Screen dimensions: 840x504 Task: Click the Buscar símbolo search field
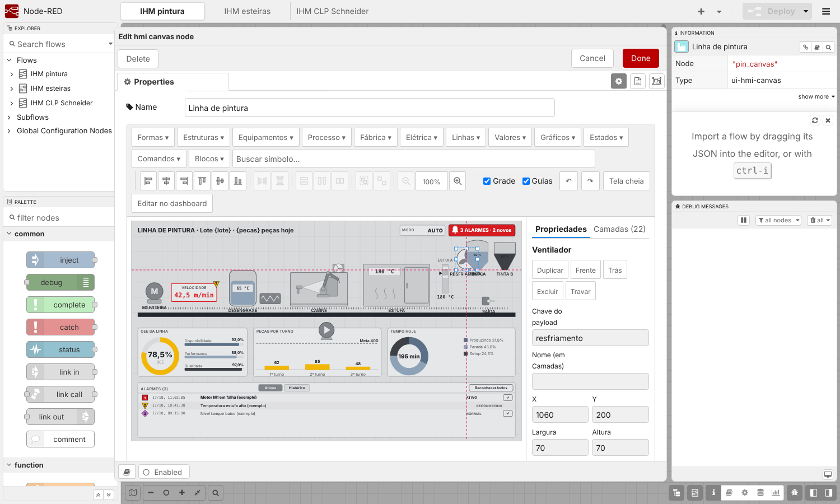point(413,158)
